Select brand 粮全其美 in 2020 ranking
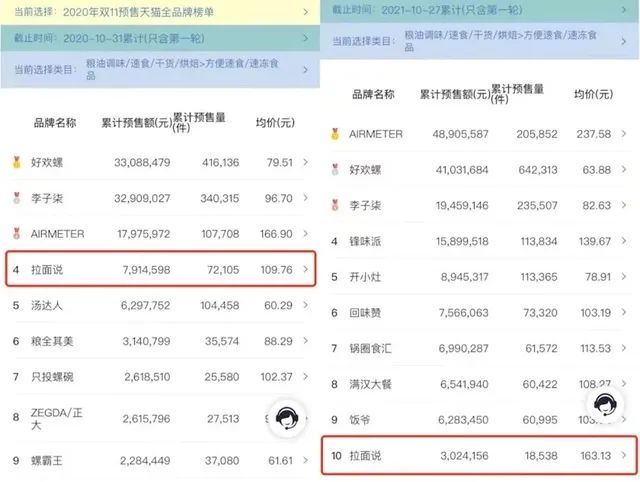The width and height of the screenshot is (640, 482). (x=52, y=341)
